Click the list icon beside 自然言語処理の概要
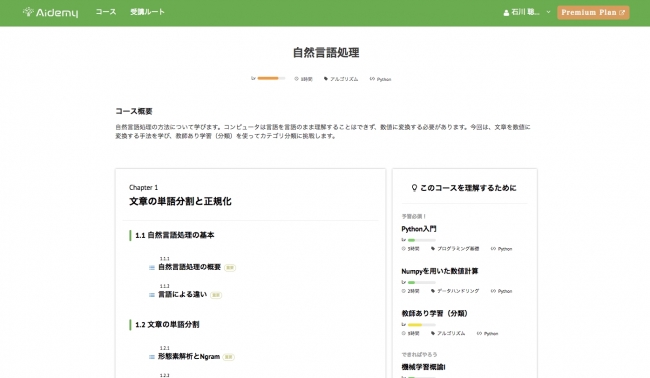 [152, 268]
